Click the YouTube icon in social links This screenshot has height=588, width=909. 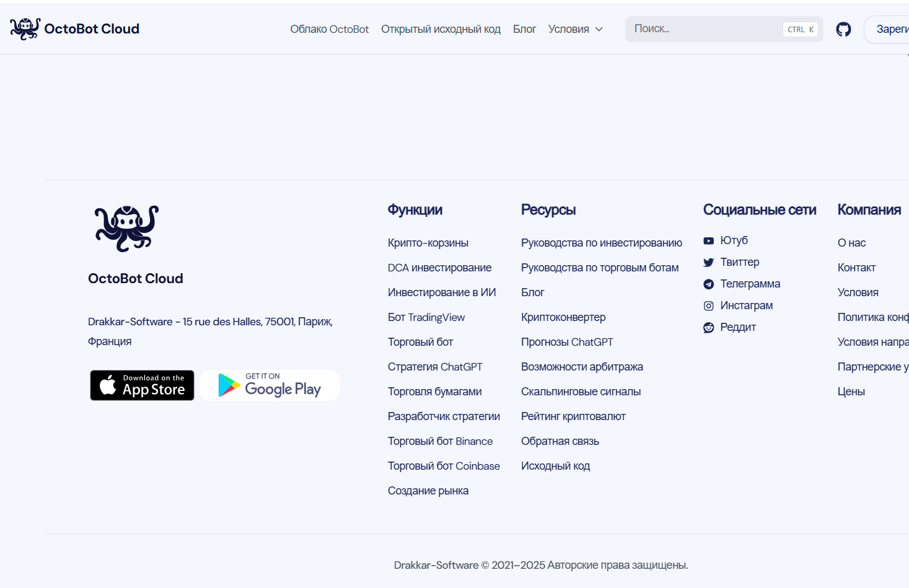(708, 240)
